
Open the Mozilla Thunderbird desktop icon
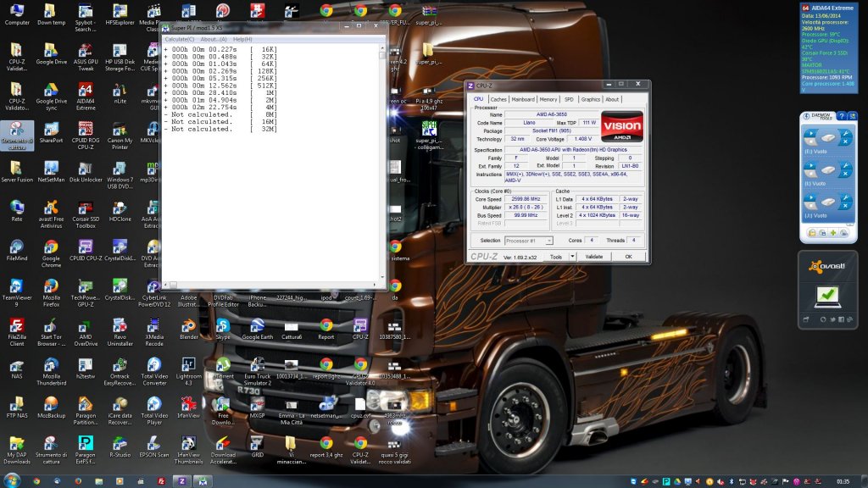coord(51,372)
